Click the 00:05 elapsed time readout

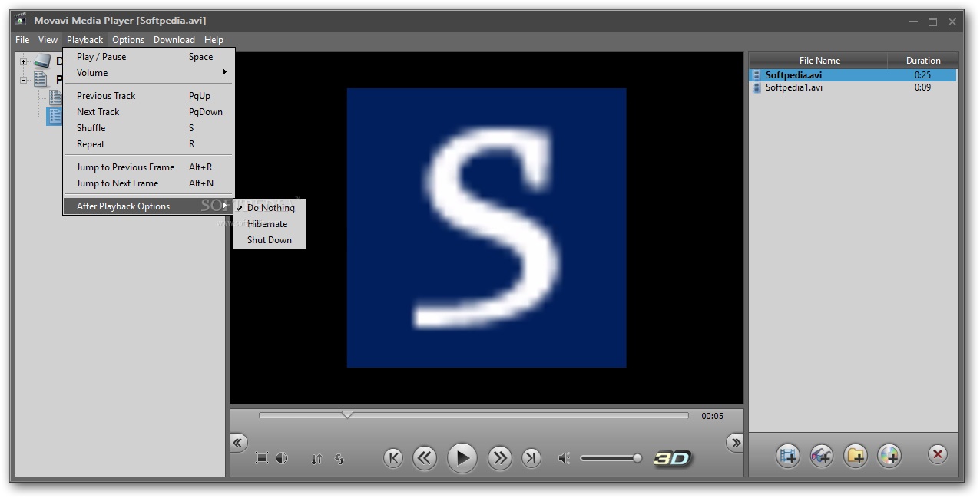pyautogui.click(x=712, y=416)
